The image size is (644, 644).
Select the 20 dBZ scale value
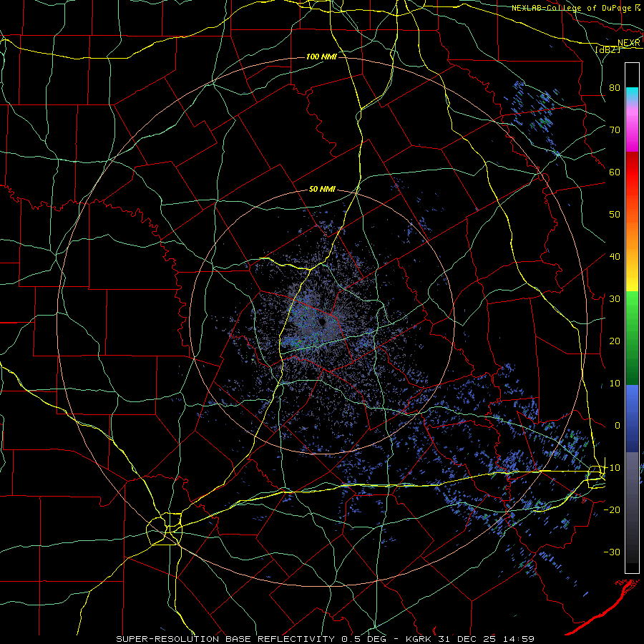[x=615, y=341]
